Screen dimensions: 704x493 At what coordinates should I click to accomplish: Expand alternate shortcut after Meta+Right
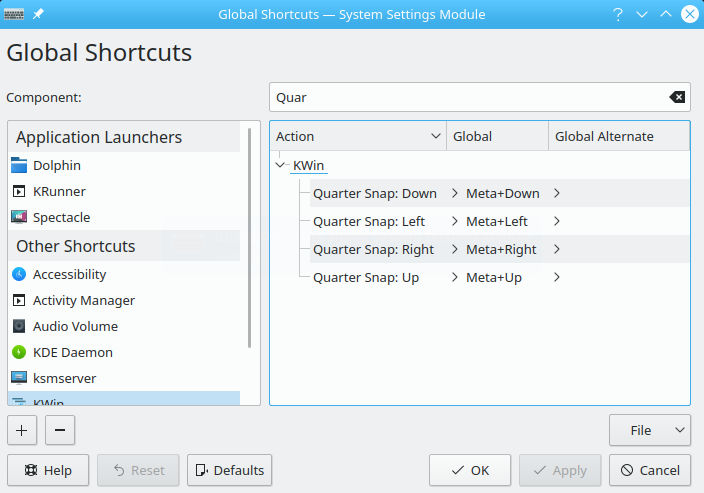coord(557,249)
